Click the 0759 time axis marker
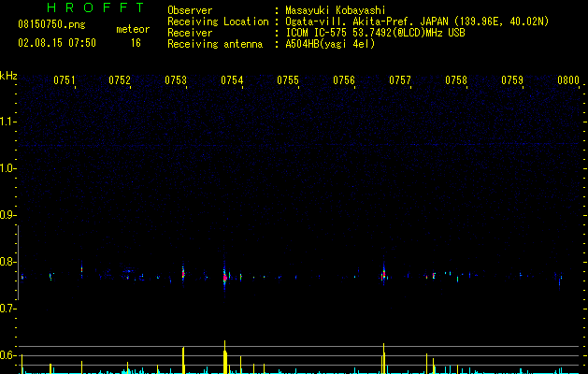 pos(512,80)
